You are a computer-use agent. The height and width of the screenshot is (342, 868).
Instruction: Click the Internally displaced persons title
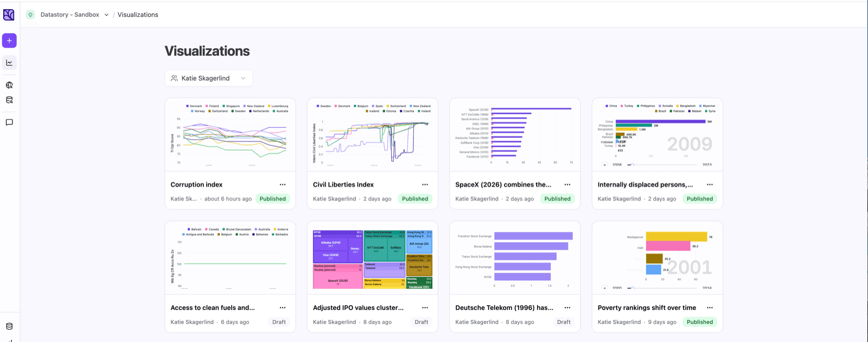645,185
